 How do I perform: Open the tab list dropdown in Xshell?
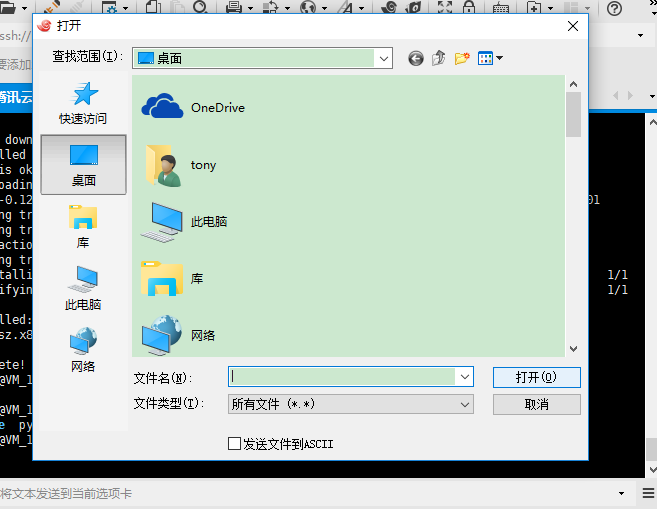coord(652,96)
